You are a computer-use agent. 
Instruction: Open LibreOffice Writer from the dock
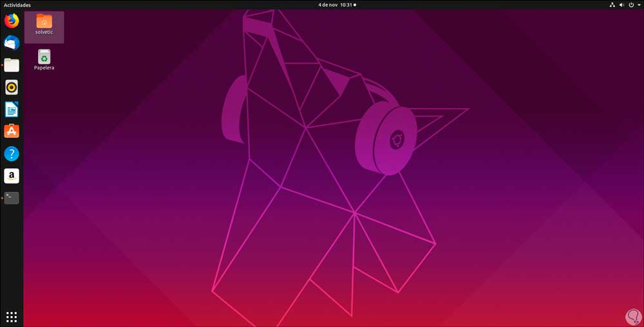pos(12,109)
